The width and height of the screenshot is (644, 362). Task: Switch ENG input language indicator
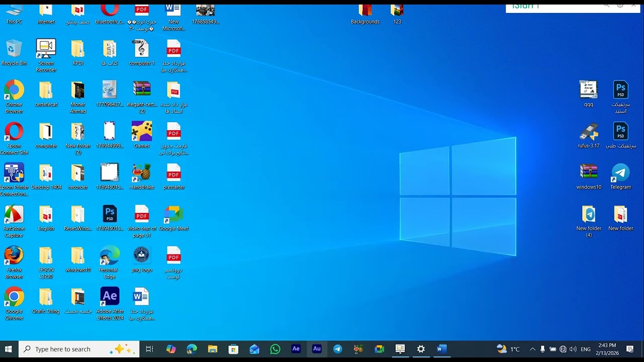586,349
